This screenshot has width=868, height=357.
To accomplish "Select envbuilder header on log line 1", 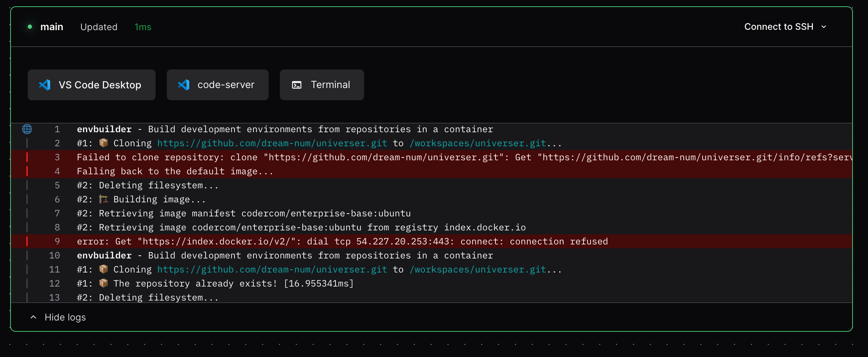I will tap(432, 129).
